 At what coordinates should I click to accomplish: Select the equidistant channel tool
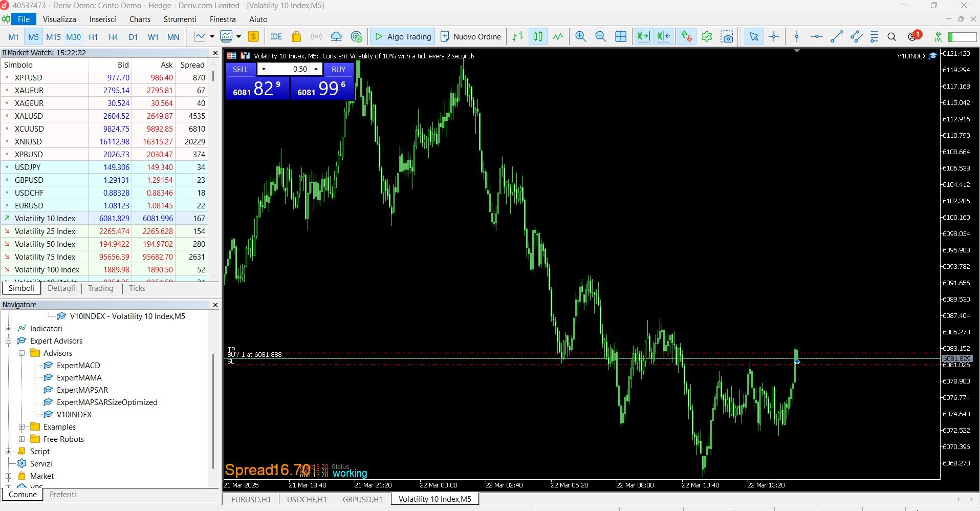[856, 37]
